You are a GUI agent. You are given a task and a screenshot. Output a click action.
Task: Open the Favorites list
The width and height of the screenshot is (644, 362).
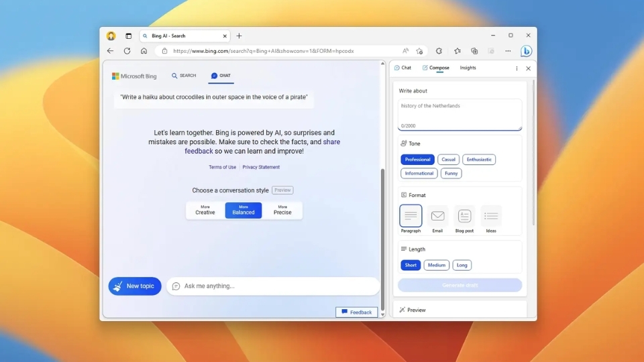(x=457, y=51)
